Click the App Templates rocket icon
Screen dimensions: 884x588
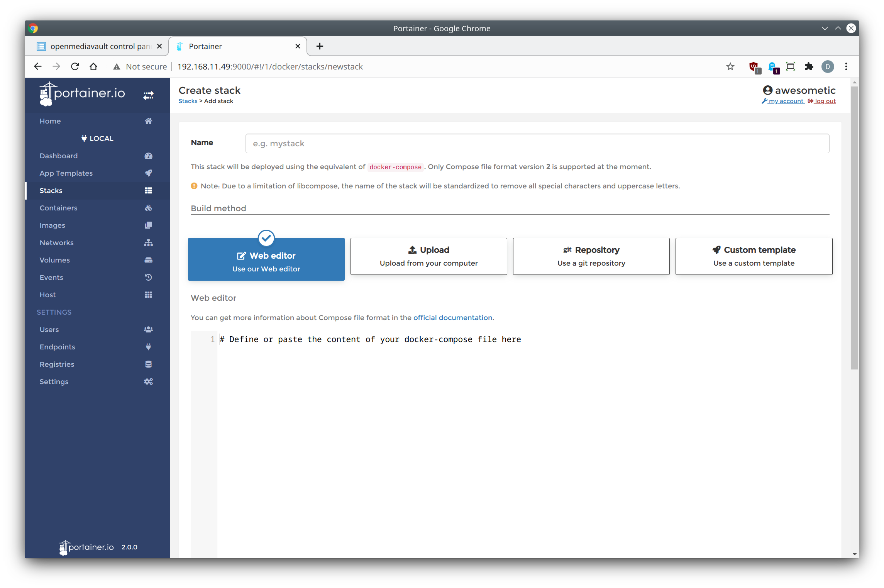click(x=148, y=173)
